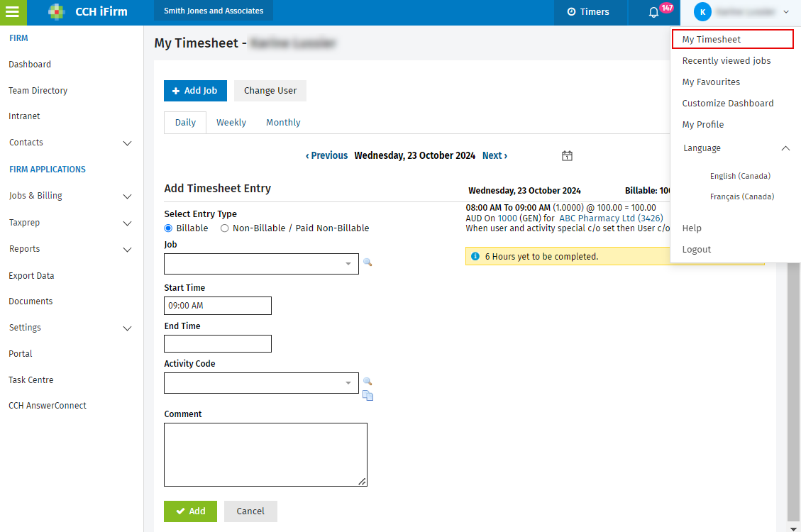Screen dimensions: 801x532
Task: Open the calendar date picker icon
Action: click(567, 156)
